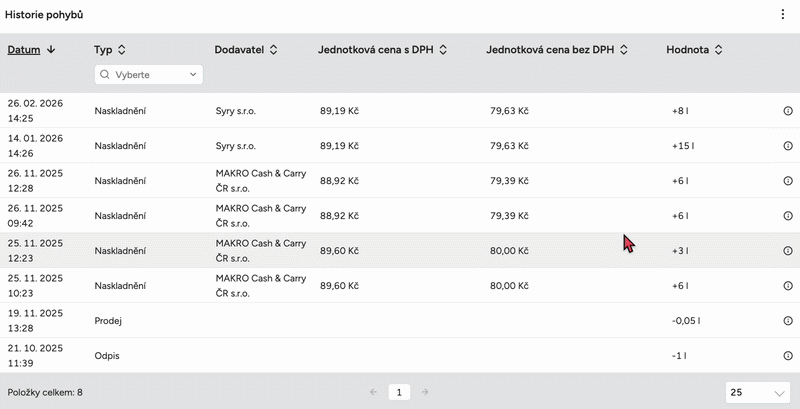Click info icon on the Odpis row
Screen dimensions: 800x409
787,356
